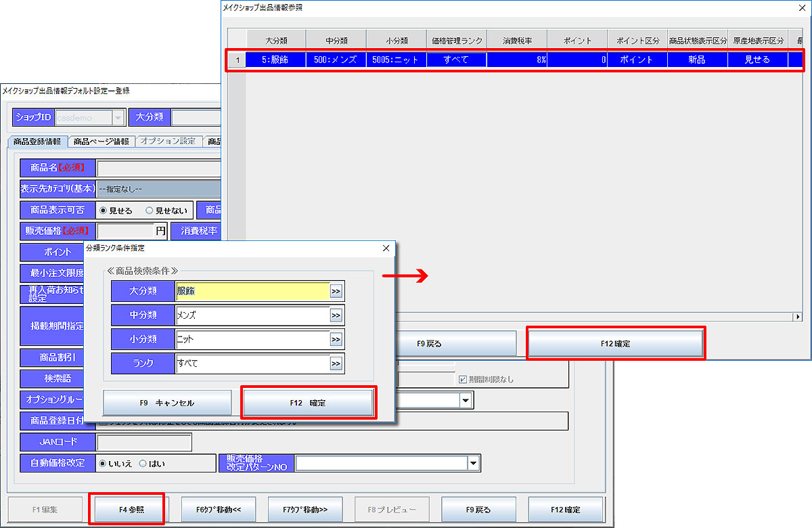
Task: Open 中分類 lookup >> button
Action: [x=336, y=315]
